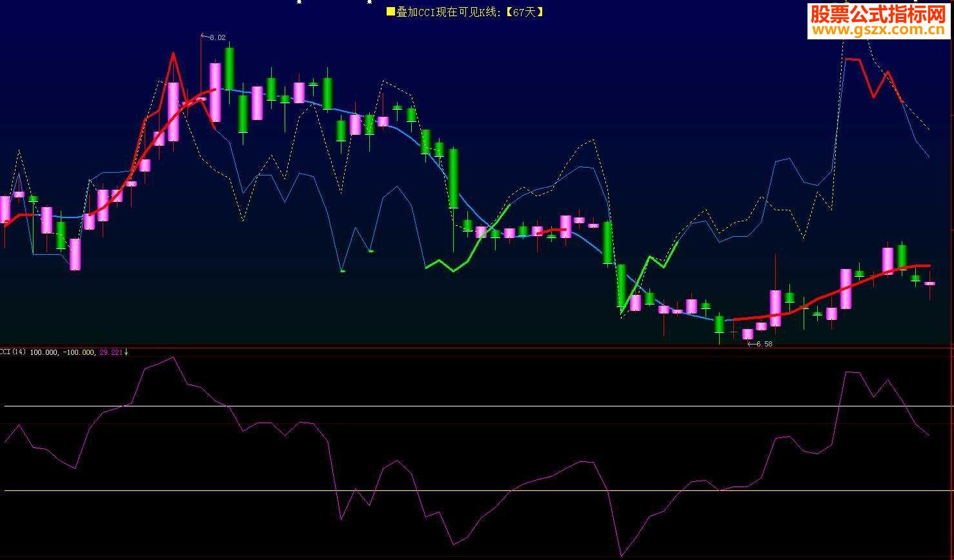954x560 pixels.
Task: Select the CCI(14) indicator name label
Action: [x=13, y=352]
